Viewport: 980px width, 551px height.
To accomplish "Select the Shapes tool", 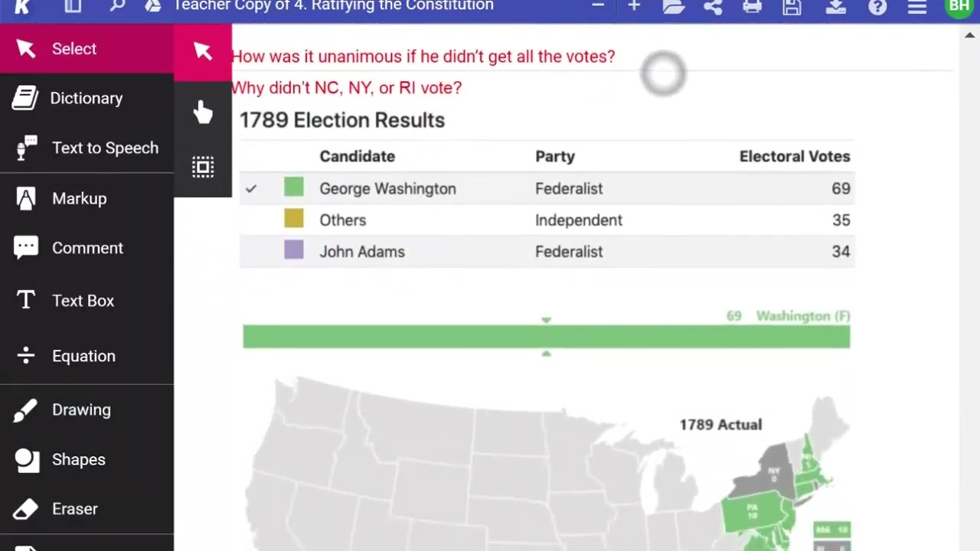I will point(78,459).
